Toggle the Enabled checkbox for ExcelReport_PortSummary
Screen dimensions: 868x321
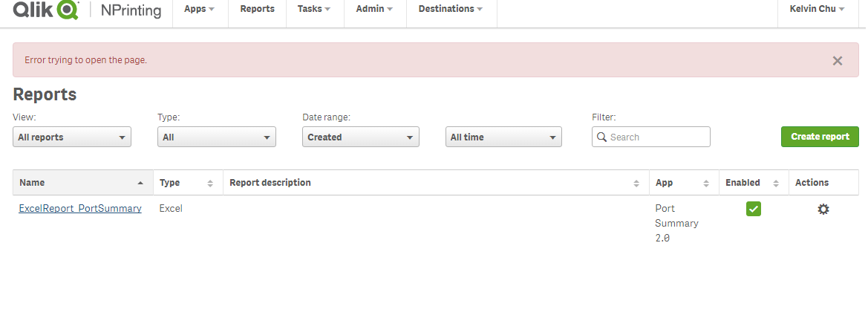754,210
